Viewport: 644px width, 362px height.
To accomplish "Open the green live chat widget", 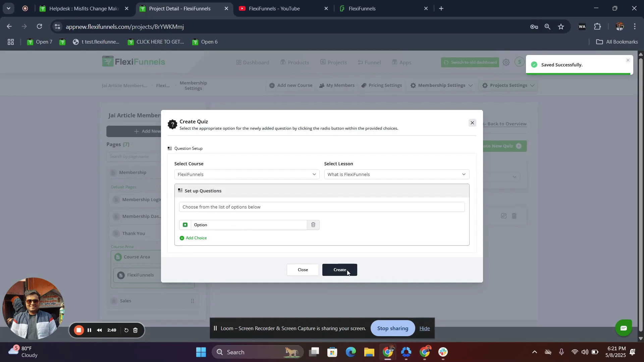I will [623, 328].
